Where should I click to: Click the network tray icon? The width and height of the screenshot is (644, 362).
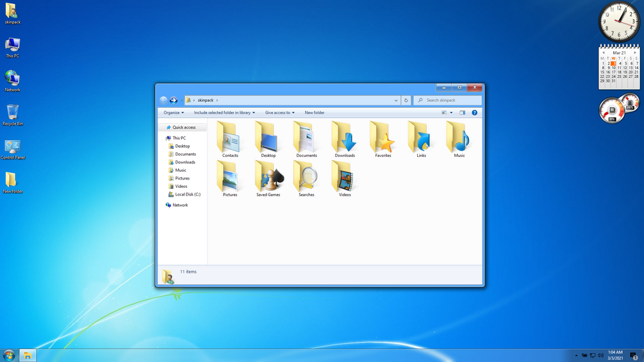(x=592, y=356)
